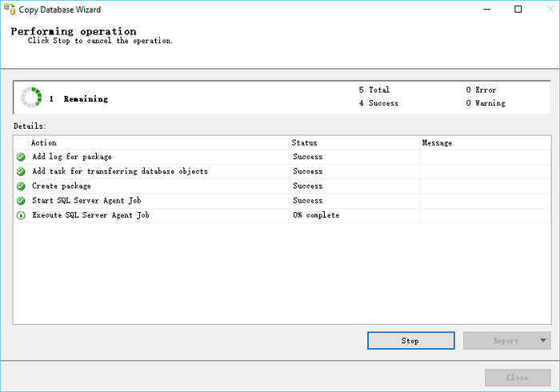Image resolution: width=560 pixels, height=392 pixels.
Task: Click the Copy Database Wizard title bar icon
Action: [7, 9]
